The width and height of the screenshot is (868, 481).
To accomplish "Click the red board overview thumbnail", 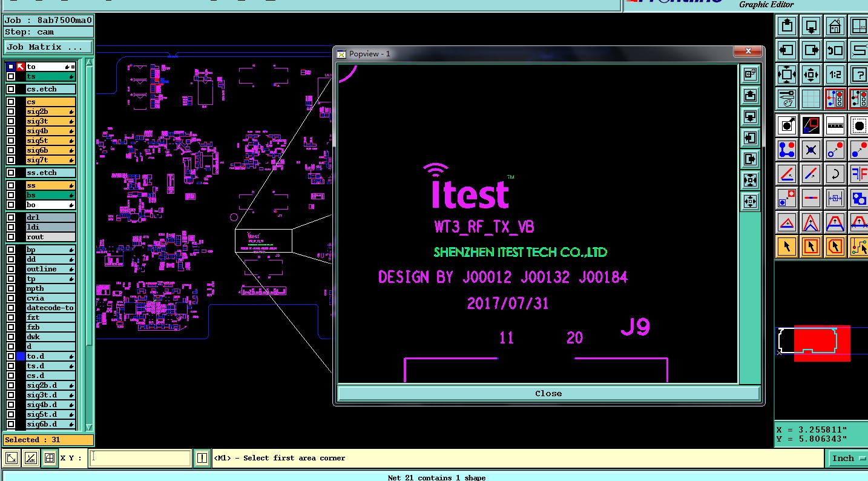I will pos(822,343).
